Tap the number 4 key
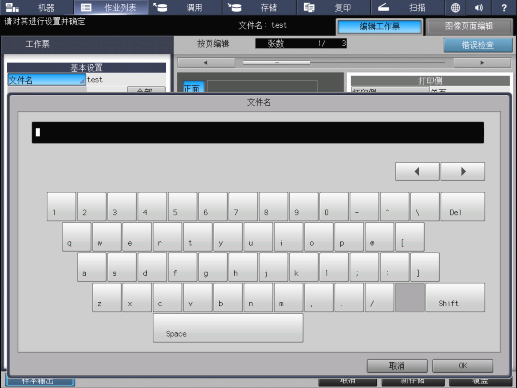 tap(152, 206)
